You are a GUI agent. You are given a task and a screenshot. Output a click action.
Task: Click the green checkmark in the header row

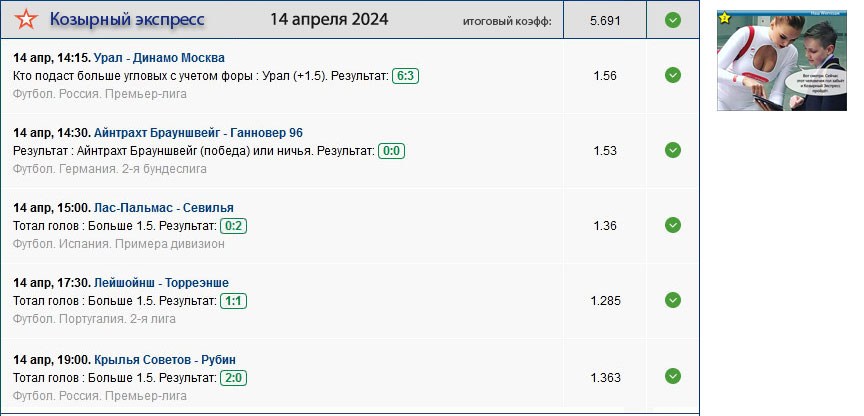(673, 20)
